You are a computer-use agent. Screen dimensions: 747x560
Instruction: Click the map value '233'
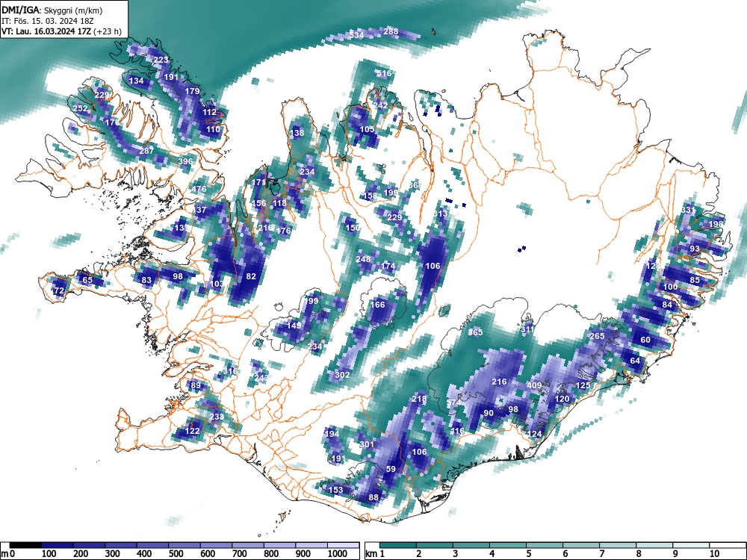pyautogui.click(x=217, y=417)
